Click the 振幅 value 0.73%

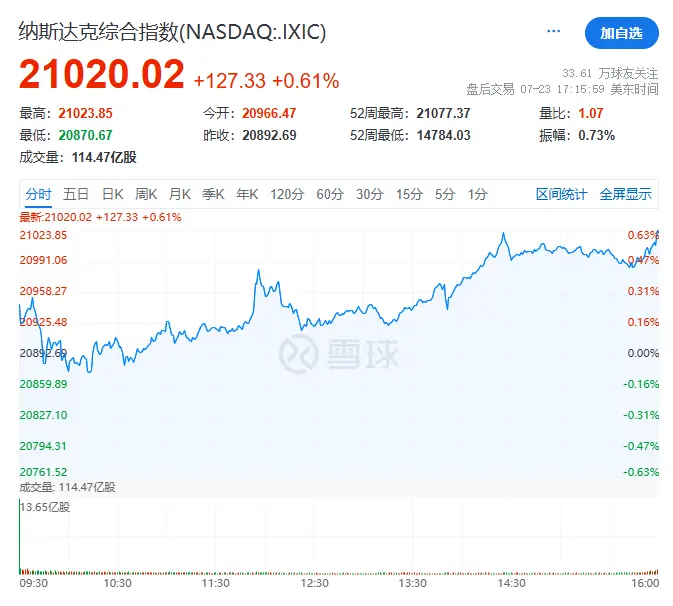(597, 135)
